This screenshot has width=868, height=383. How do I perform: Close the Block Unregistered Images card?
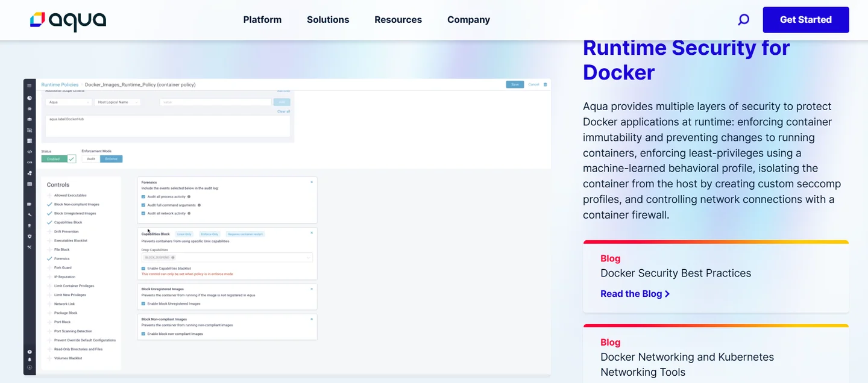pyautogui.click(x=312, y=289)
